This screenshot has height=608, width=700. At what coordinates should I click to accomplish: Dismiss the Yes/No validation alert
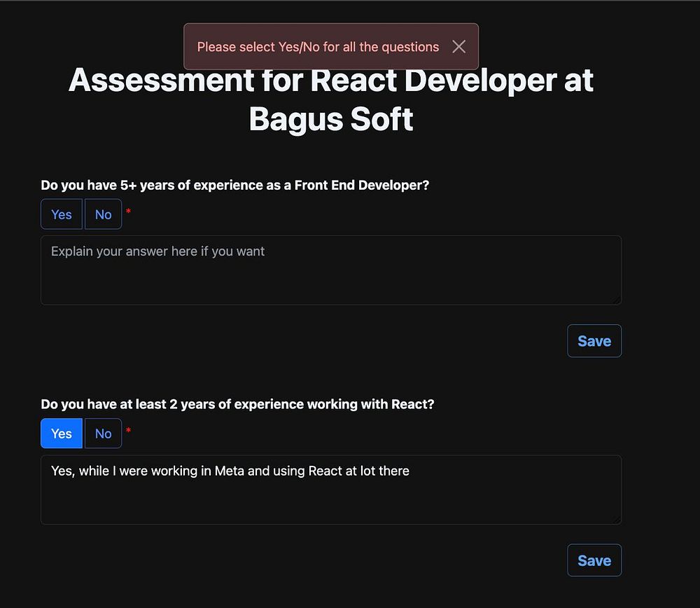click(458, 47)
